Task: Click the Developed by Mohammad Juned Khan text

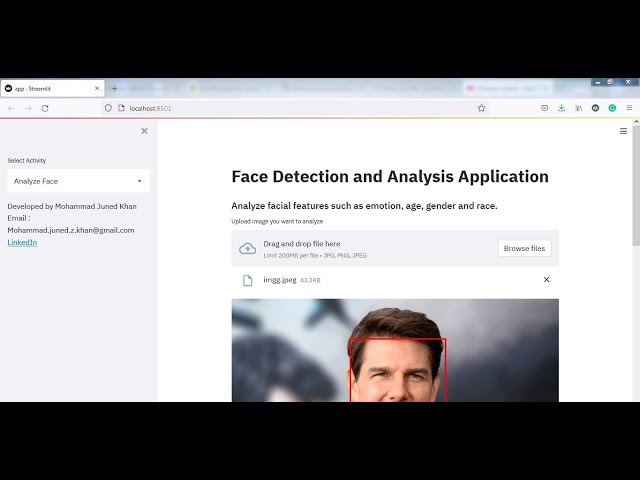Action: click(72, 206)
